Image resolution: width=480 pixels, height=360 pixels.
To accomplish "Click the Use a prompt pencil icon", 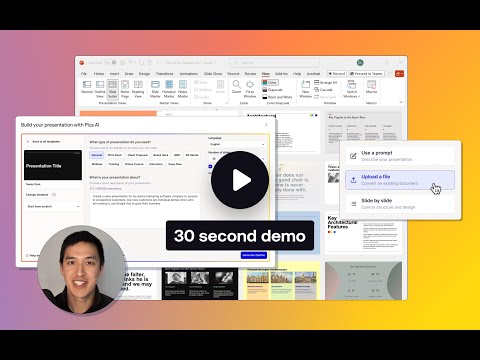I will point(353,156).
